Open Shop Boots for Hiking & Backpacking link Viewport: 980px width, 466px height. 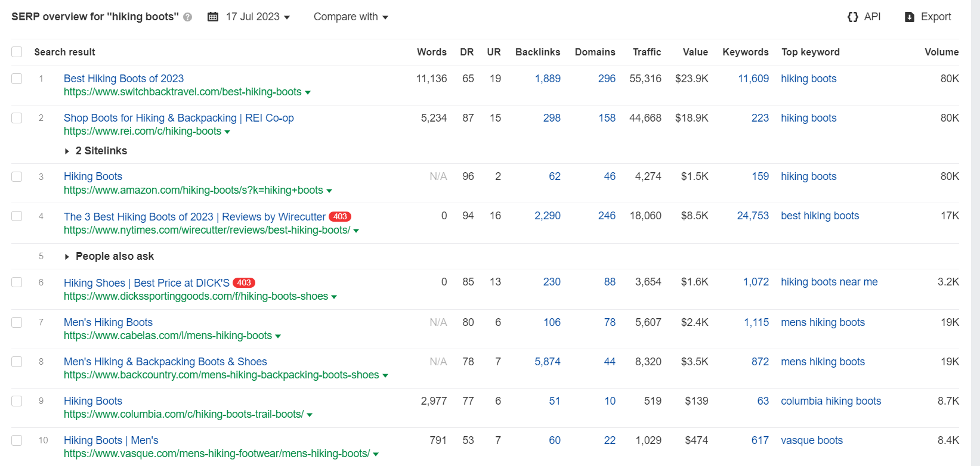(179, 118)
